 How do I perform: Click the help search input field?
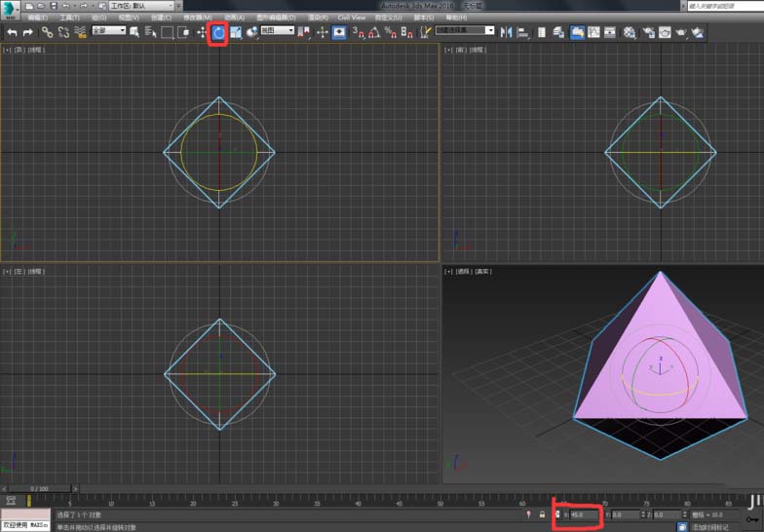725,6
